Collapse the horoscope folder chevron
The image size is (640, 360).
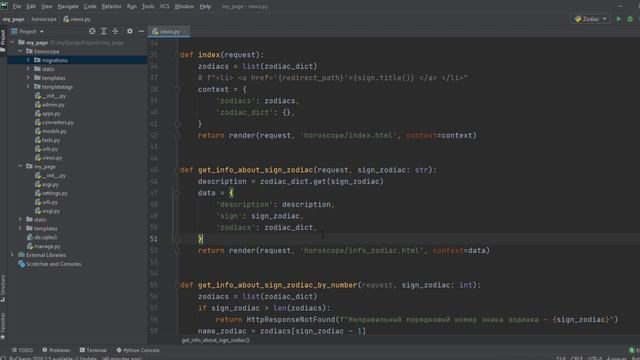[20, 51]
